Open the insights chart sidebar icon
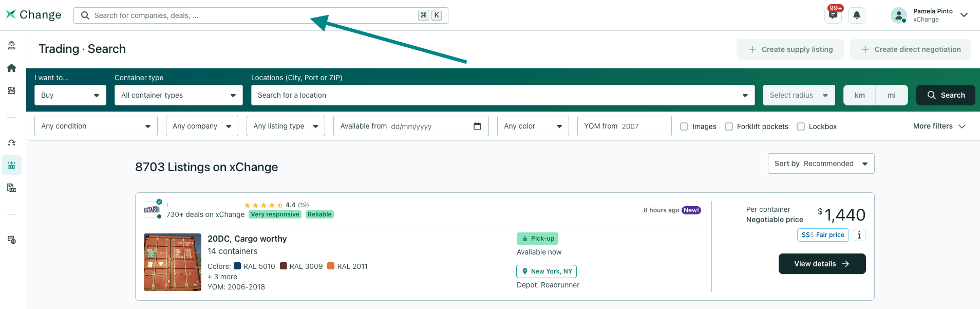This screenshot has height=309, width=980. pyautogui.click(x=11, y=90)
